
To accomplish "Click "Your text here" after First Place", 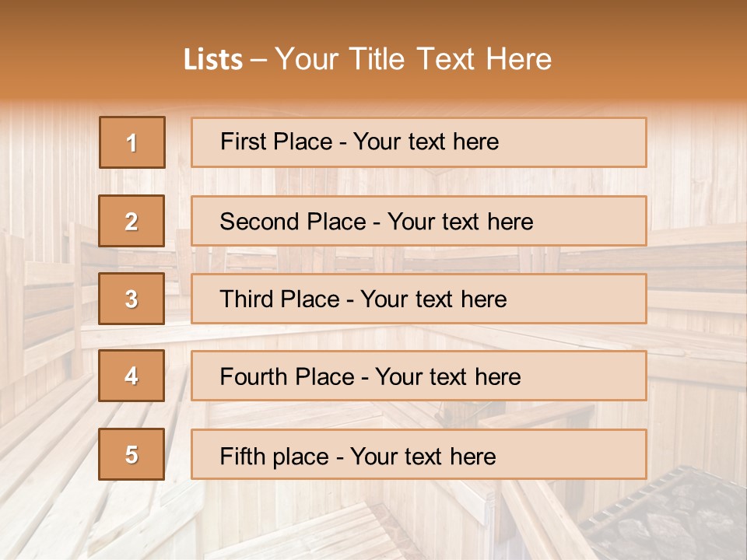I will (x=426, y=142).
